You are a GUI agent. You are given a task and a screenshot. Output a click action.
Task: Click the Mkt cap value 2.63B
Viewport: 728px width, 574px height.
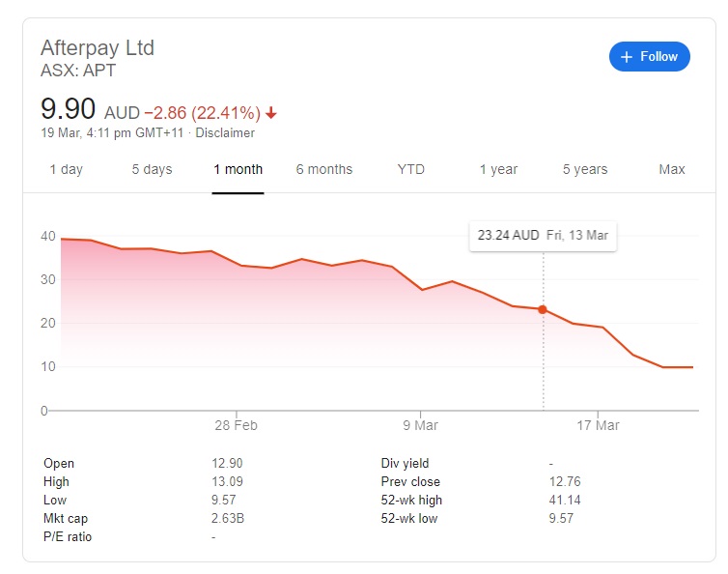point(229,518)
